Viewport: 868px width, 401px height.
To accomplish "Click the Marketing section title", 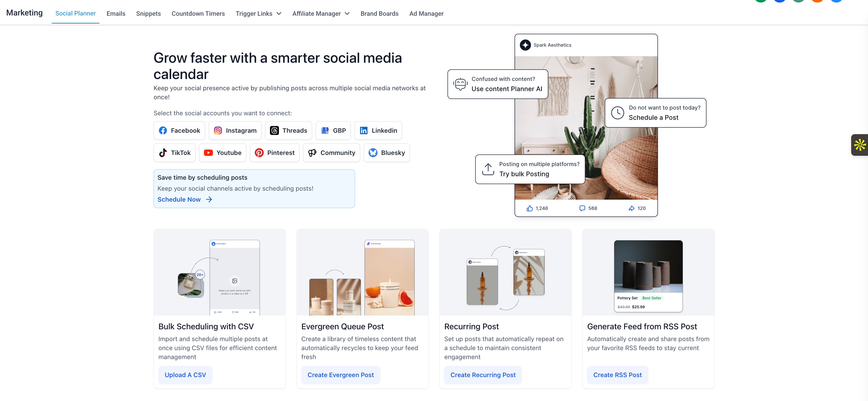I will pyautogui.click(x=24, y=13).
